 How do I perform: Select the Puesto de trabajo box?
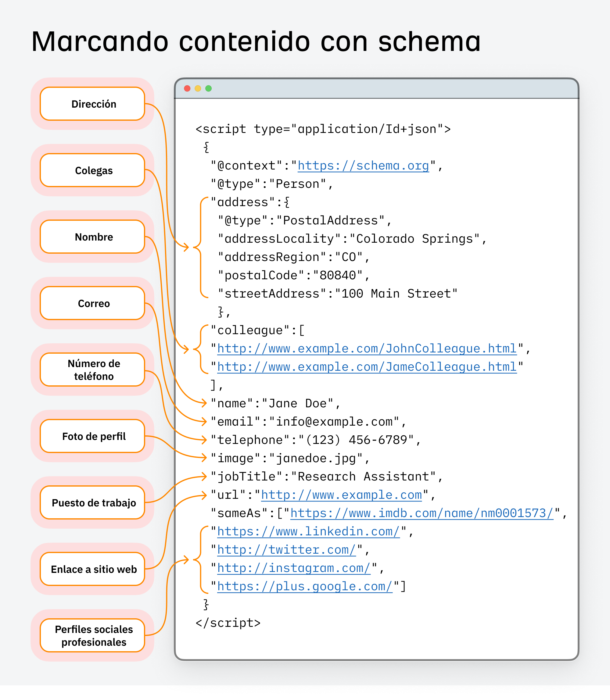[92, 503]
